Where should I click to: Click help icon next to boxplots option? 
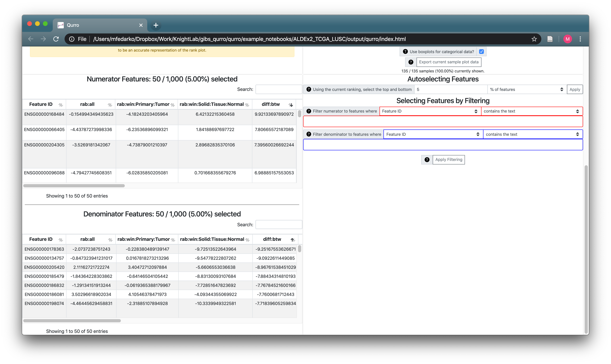405,52
